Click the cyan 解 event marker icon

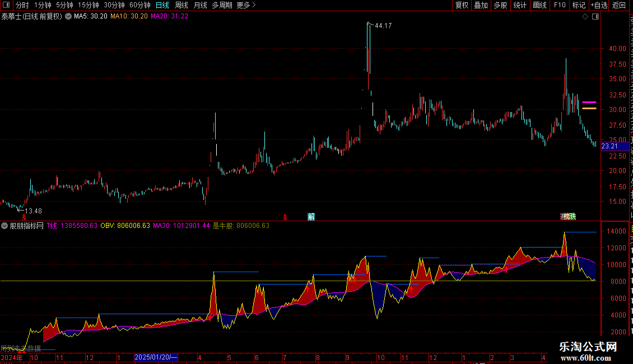[x=311, y=217]
